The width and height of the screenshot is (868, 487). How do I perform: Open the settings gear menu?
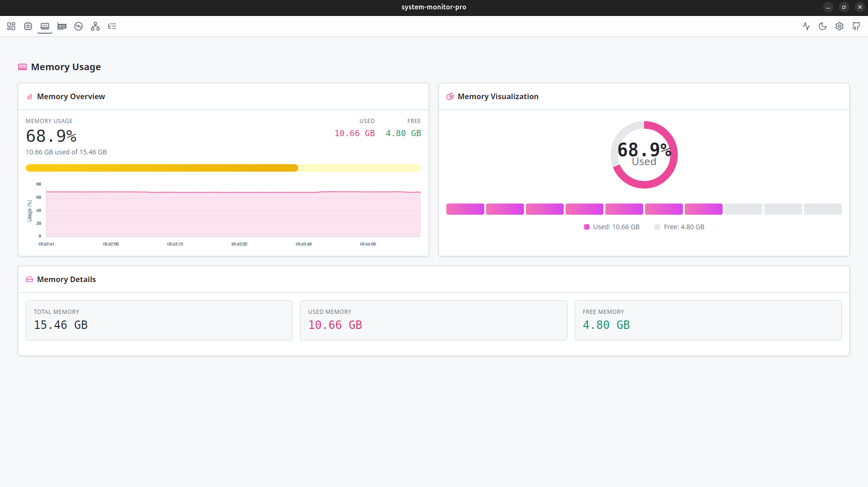click(x=839, y=26)
